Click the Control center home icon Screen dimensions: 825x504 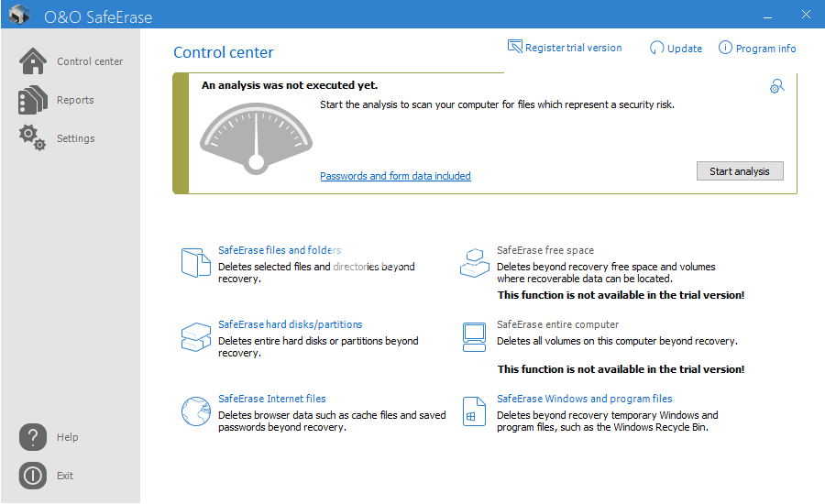(x=33, y=61)
